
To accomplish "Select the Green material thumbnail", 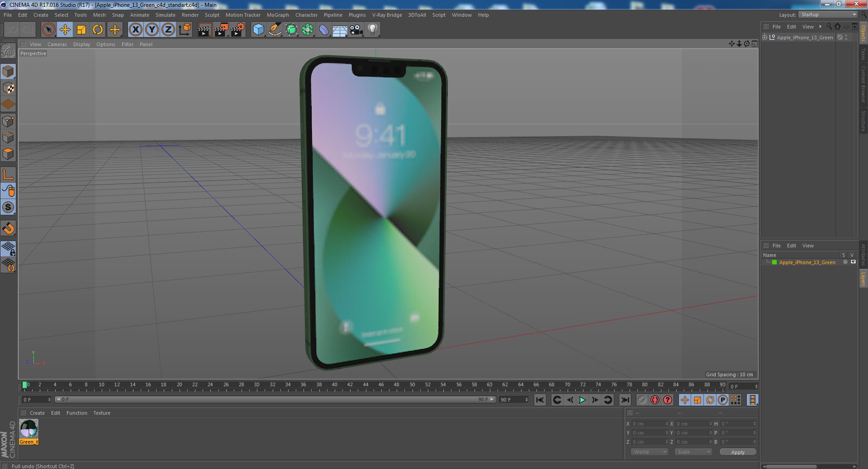I will pos(29,429).
